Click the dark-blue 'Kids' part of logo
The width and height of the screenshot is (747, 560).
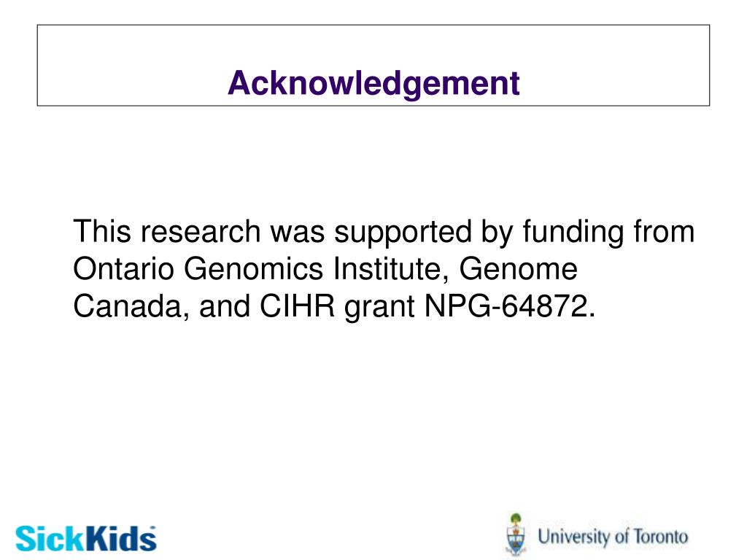point(121,539)
